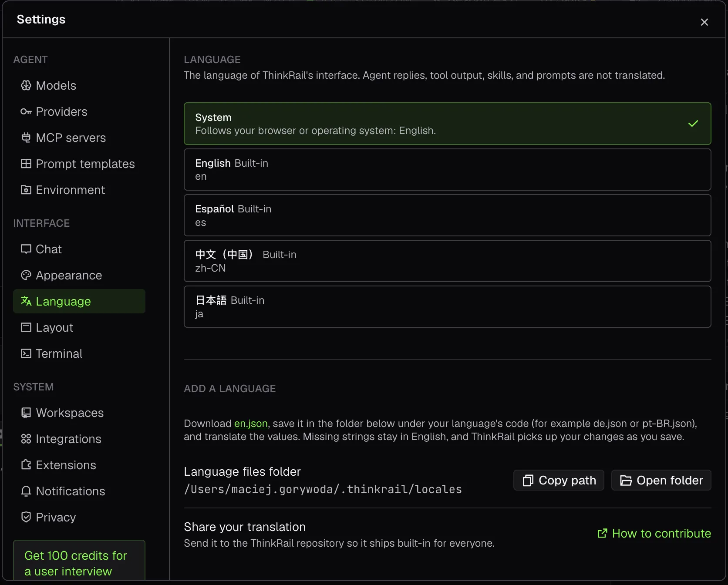This screenshot has width=728, height=585.
Task: Open How to contribute link
Action: pos(654,533)
